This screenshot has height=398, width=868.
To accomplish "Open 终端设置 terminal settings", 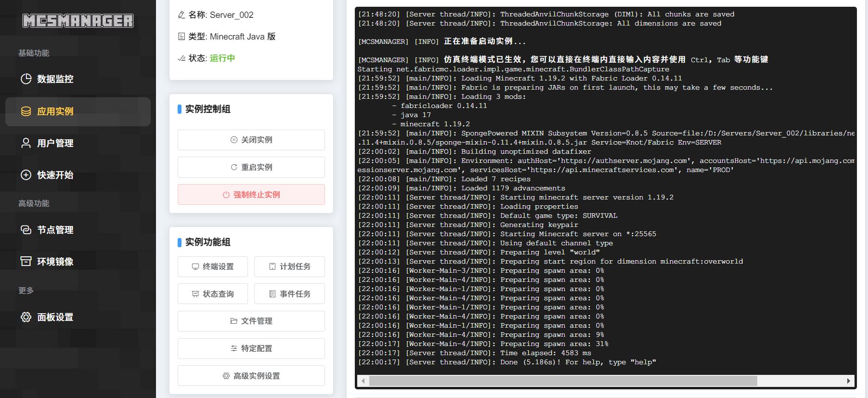I will tap(213, 266).
